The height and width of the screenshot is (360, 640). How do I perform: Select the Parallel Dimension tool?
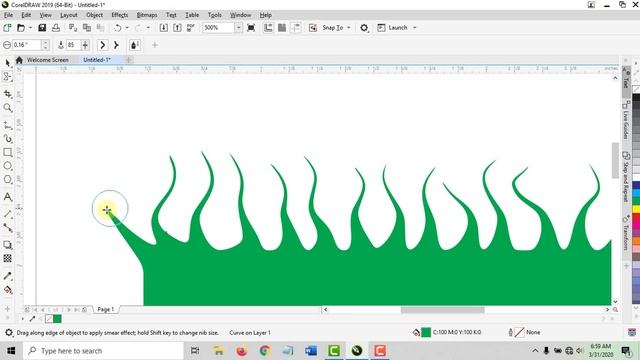click(x=7, y=214)
